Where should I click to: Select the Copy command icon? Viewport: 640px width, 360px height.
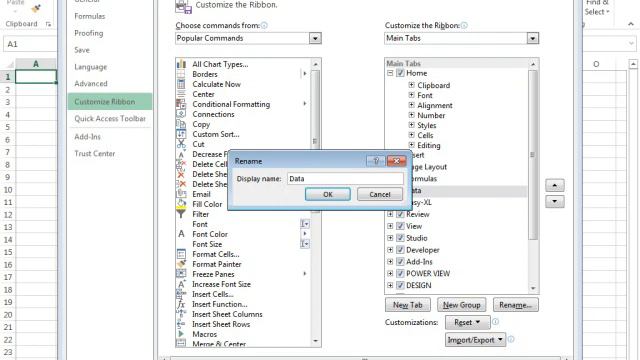pyautogui.click(x=181, y=124)
